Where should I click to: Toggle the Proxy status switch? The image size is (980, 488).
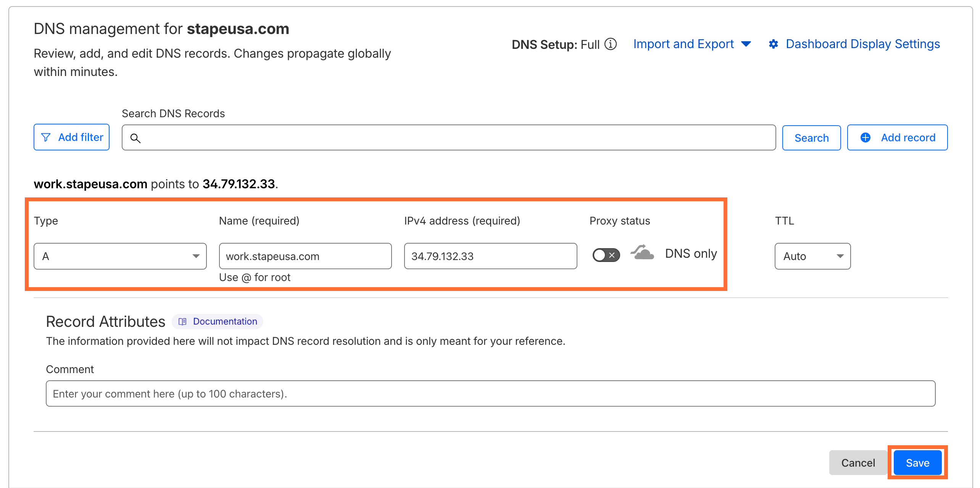coord(606,255)
